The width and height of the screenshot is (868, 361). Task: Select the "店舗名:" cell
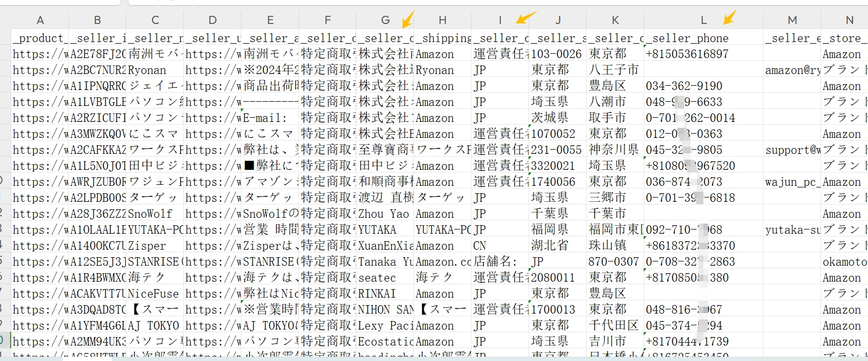(500, 261)
